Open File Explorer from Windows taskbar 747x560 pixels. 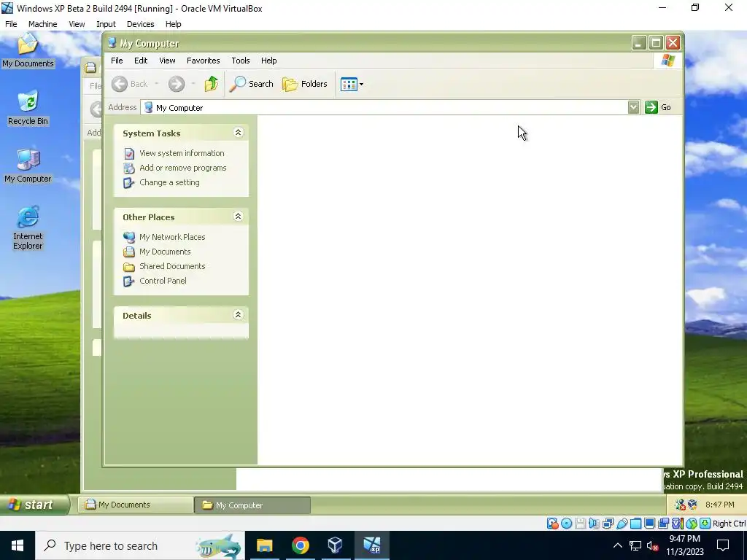(264, 545)
